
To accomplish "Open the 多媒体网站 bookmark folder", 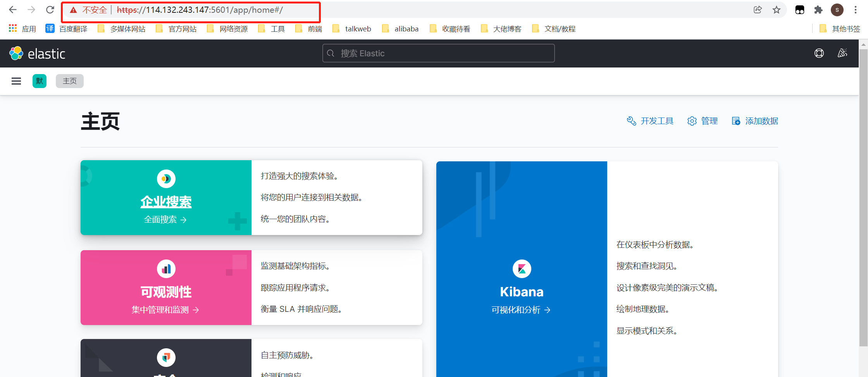I will click(121, 29).
